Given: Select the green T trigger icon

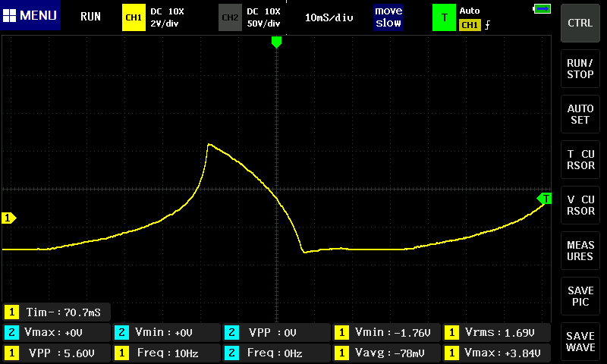Looking at the screenshot, I should click(x=443, y=17).
